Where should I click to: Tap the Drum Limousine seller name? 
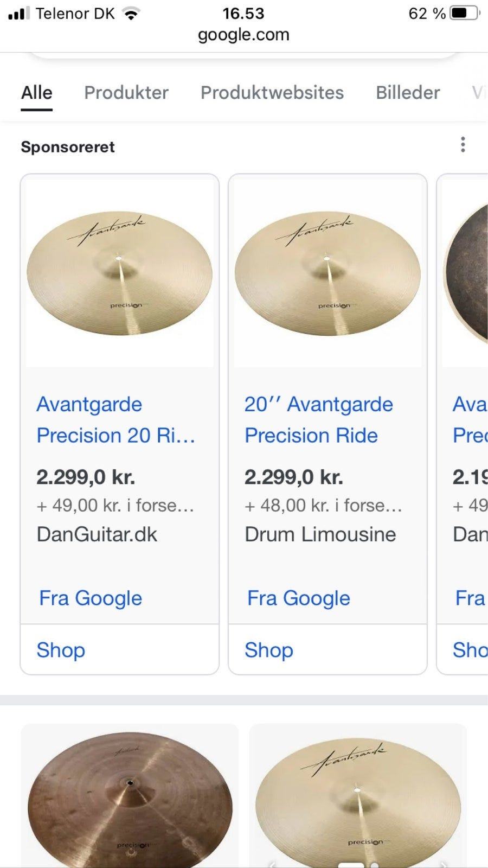pyautogui.click(x=320, y=534)
